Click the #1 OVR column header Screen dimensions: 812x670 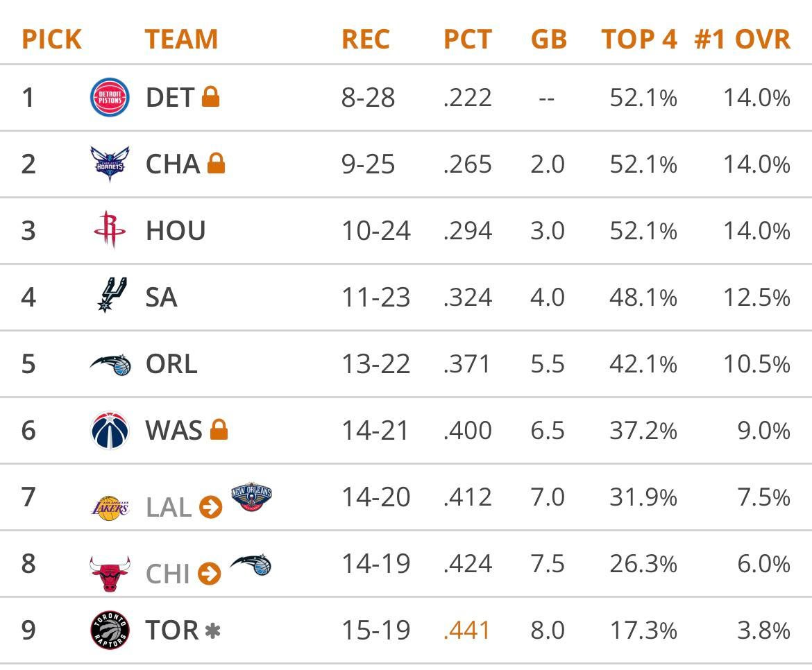742,40
